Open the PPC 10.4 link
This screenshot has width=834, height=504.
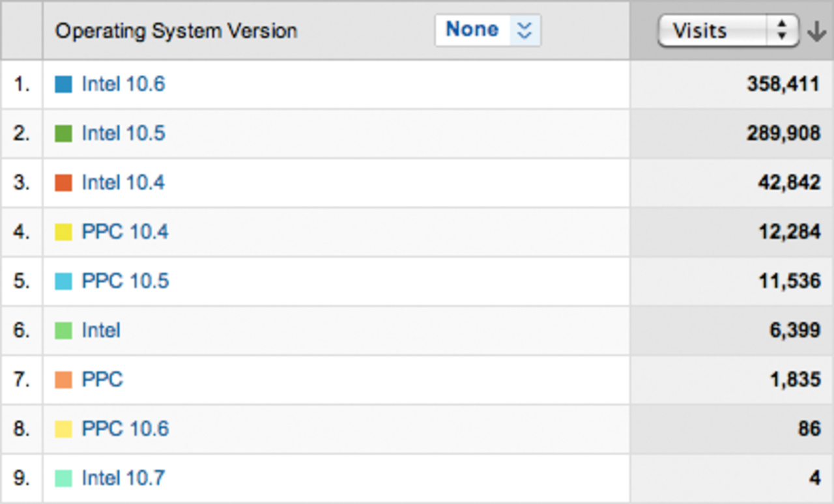click(x=125, y=232)
